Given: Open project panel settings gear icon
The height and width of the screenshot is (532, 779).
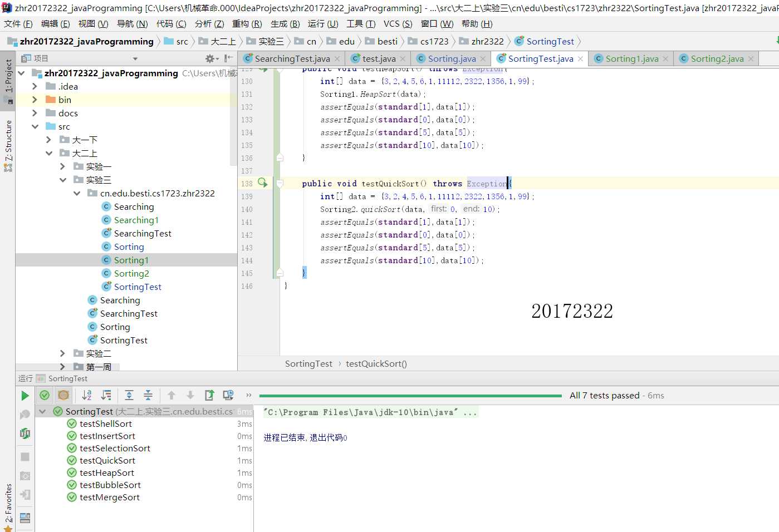Looking at the screenshot, I should point(210,58).
